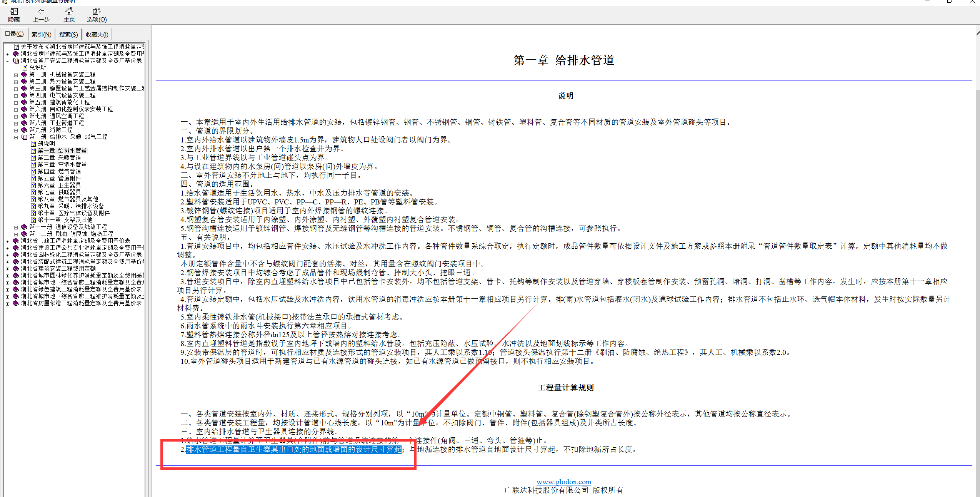Click the highlighted 排水管道工程量 sentence
Image resolution: width=980 pixels, height=497 pixels.
[x=294, y=449]
